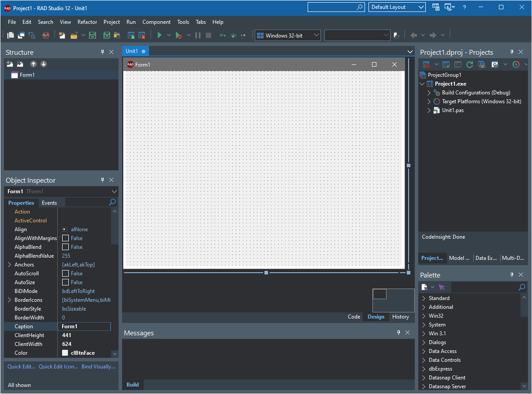532x394 pixels.
Task: Expand the Target Platforms node
Action: [429, 101]
